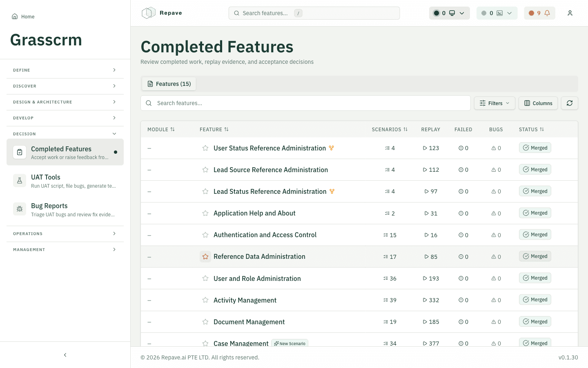Open Bug Reports in the sidebar
Image resolution: width=588 pixels, height=368 pixels.
pyautogui.click(x=65, y=210)
